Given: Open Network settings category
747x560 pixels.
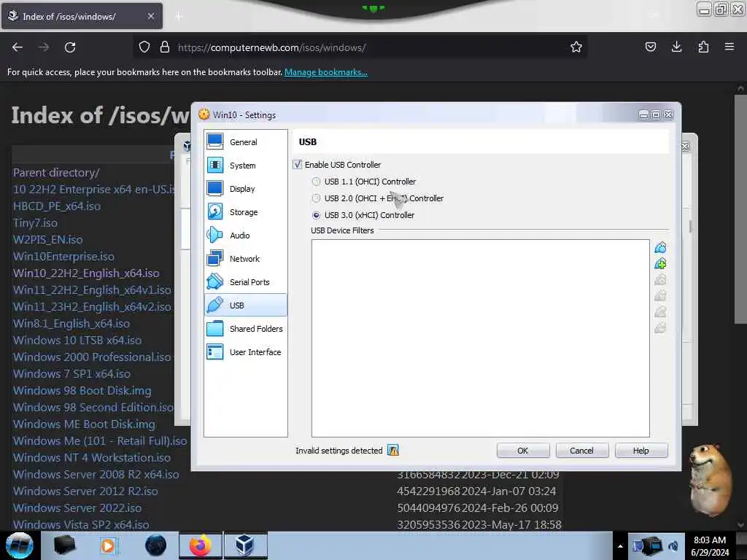Looking at the screenshot, I should (x=245, y=259).
